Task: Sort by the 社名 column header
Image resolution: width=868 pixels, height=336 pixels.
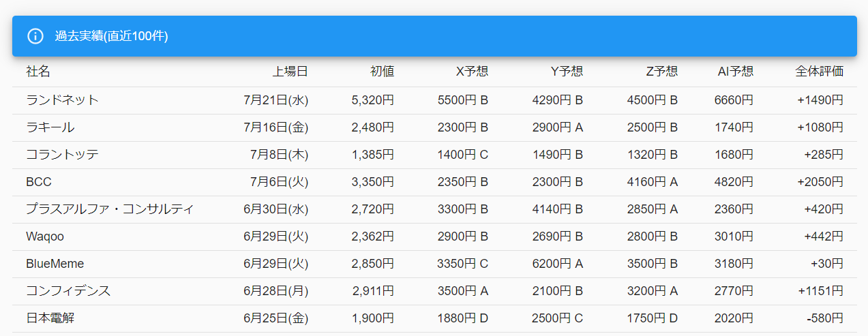Action: pyautogui.click(x=38, y=72)
